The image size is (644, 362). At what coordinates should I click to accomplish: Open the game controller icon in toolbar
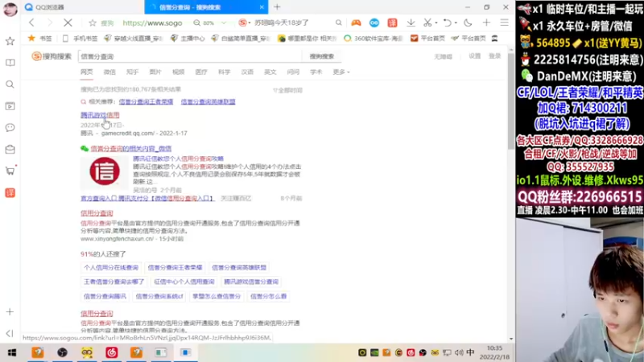pos(356,23)
